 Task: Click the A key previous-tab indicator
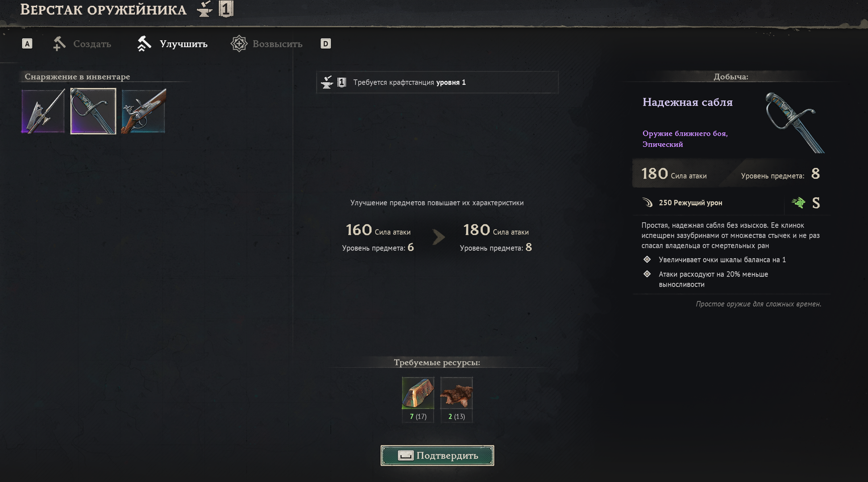tap(27, 44)
